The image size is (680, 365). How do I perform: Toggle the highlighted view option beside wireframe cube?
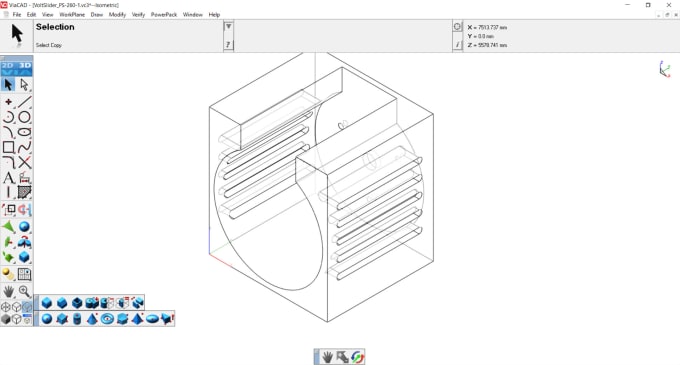27,307
